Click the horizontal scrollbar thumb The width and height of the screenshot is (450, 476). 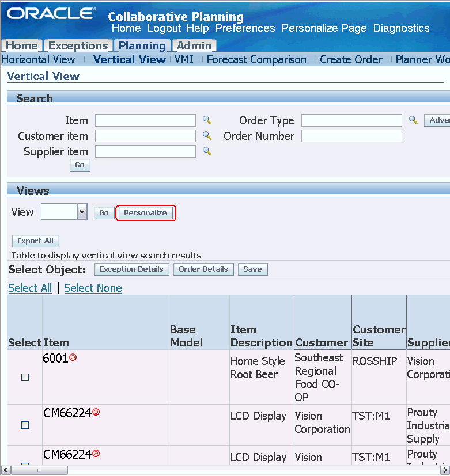tap(40, 470)
